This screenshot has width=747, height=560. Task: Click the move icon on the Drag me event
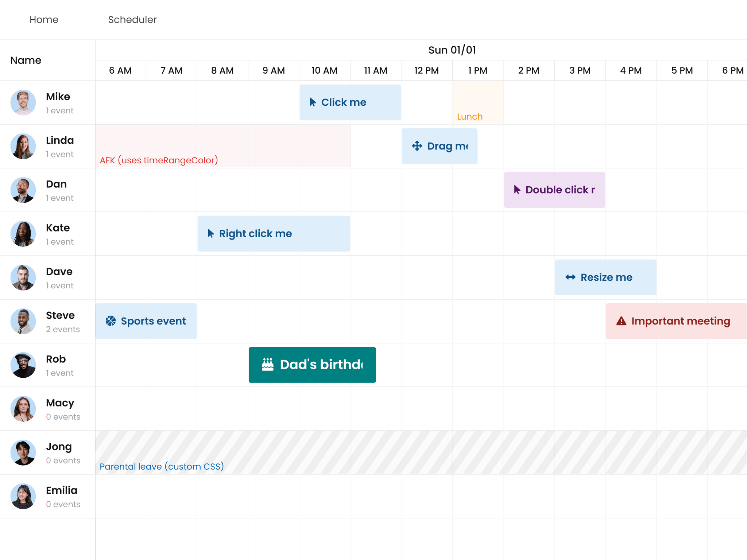417,146
